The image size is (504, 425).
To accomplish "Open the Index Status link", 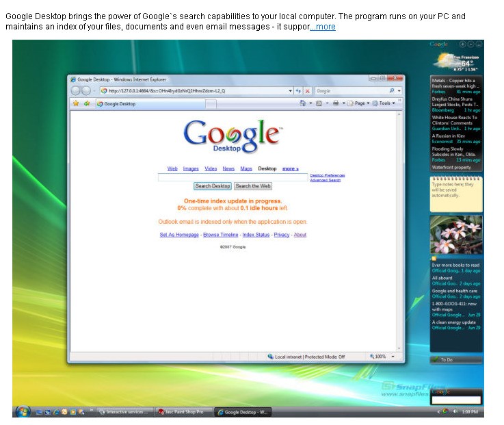I will click(x=256, y=235).
